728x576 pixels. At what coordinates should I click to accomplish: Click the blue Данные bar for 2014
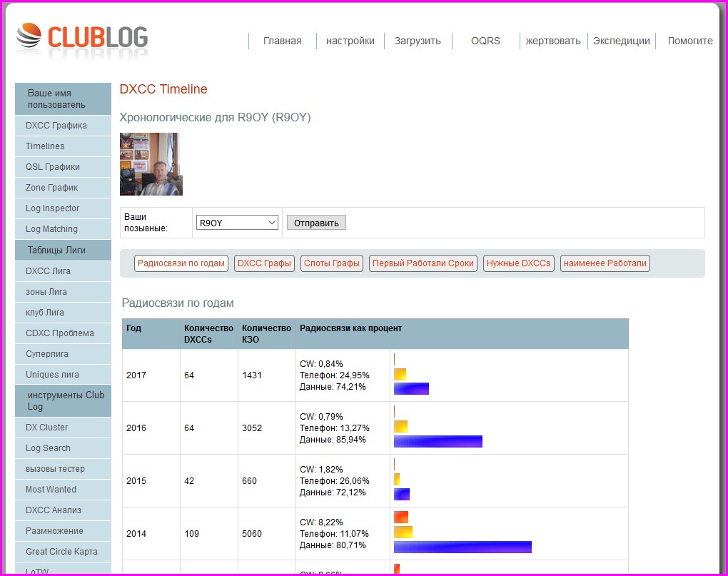click(x=462, y=547)
